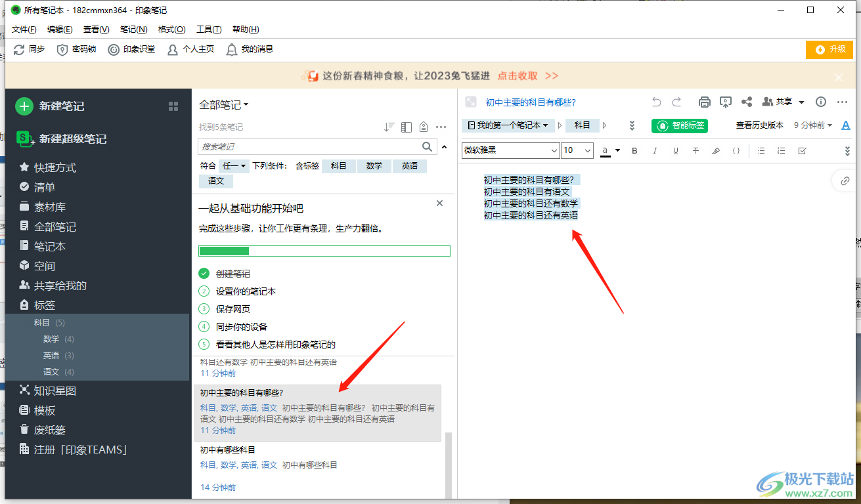Image resolution: width=861 pixels, height=504 pixels.
Task: Click the orange 升级 upgrade button
Action: tap(829, 49)
